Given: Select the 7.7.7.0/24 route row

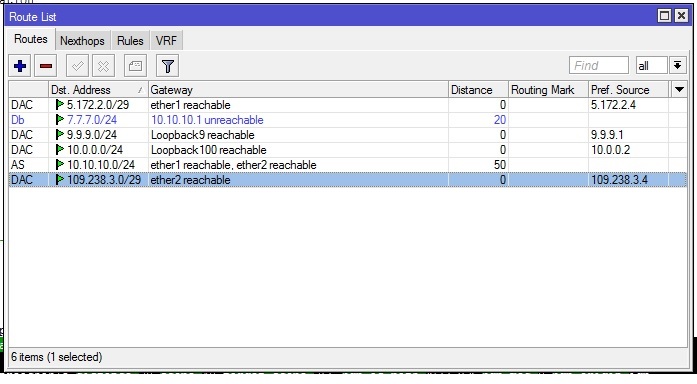Looking at the screenshot, I should (x=348, y=120).
